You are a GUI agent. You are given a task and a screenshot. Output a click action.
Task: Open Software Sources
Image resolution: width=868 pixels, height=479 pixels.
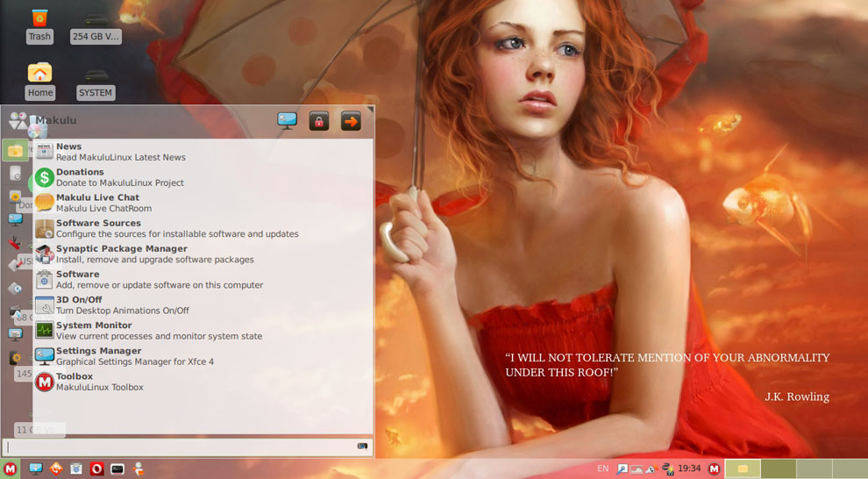[203, 228]
